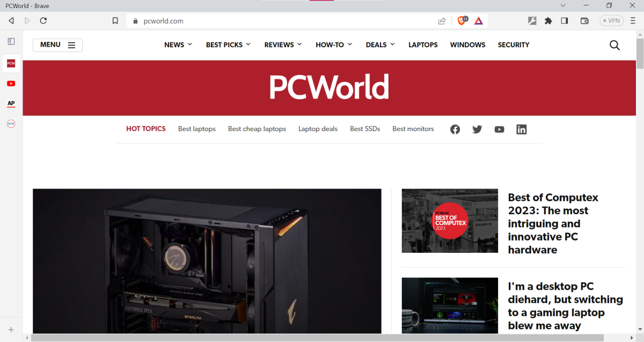
Task: Go to the WINDOWS section
Action: (468, 45)
